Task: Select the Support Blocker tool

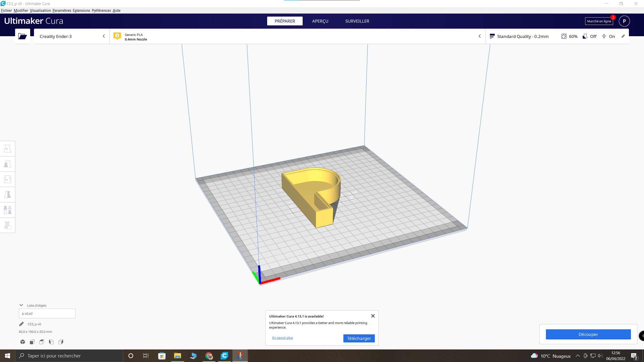Action: (8, 225)
